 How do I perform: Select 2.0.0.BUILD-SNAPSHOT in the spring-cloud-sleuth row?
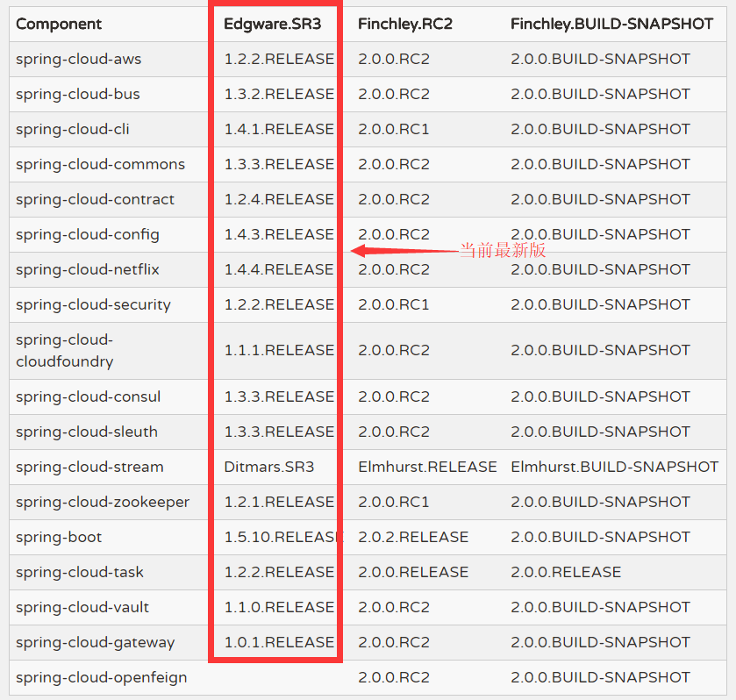click(x=600, y=432)
